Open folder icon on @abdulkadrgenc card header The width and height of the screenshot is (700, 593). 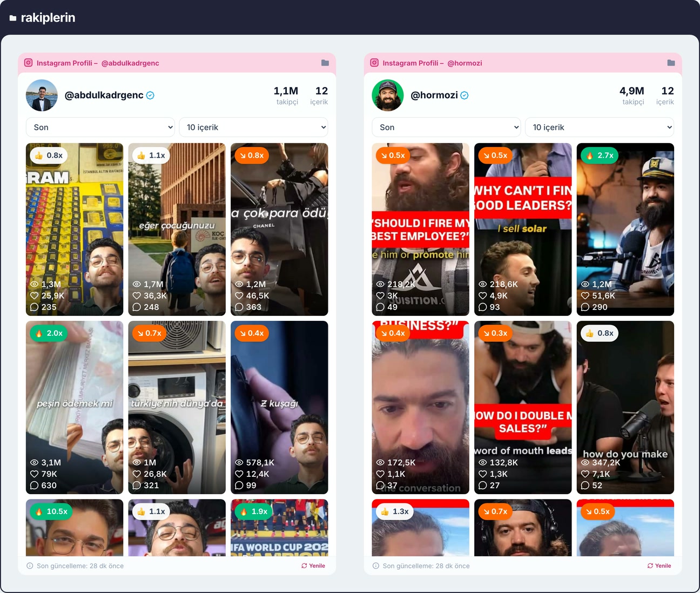click(x=325, y=63)
